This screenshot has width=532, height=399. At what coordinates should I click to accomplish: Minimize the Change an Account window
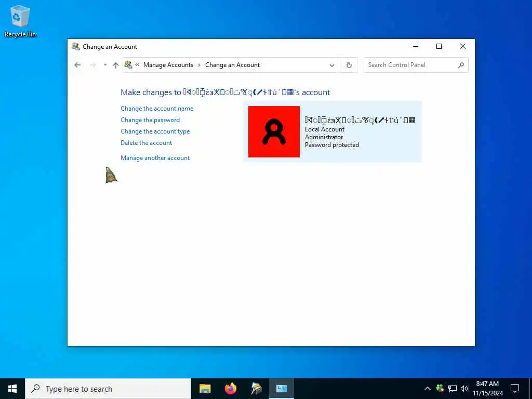pos(416,46)
